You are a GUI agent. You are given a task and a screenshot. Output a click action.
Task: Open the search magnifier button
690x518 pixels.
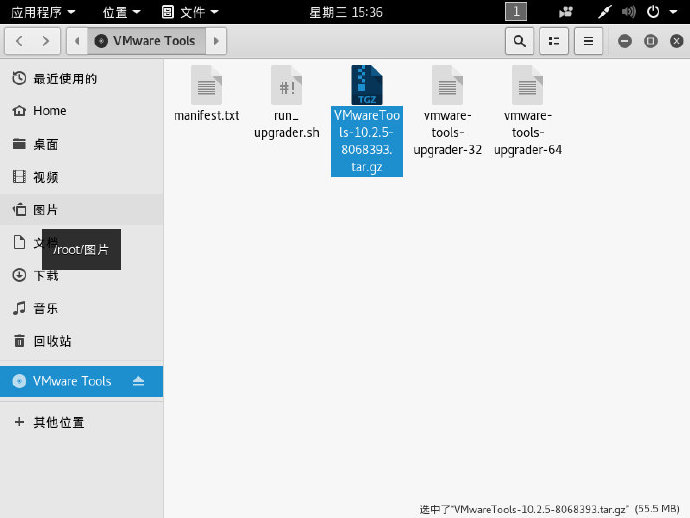[520, 41]
